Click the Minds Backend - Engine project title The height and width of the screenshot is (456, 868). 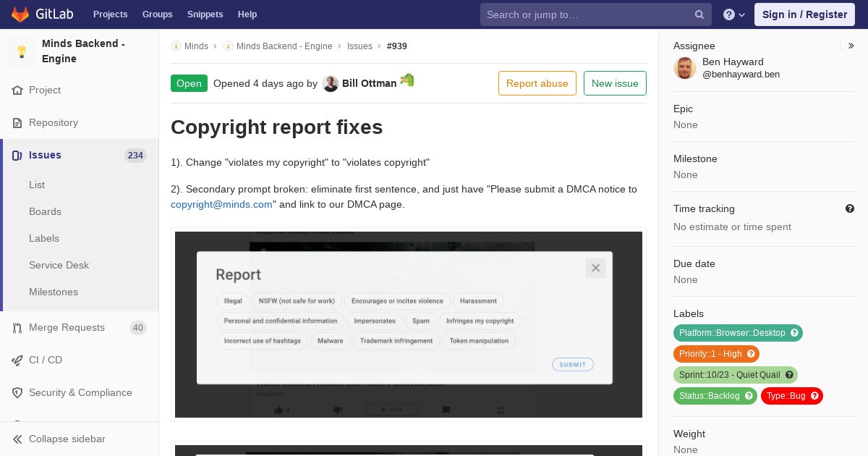(83, 51)
